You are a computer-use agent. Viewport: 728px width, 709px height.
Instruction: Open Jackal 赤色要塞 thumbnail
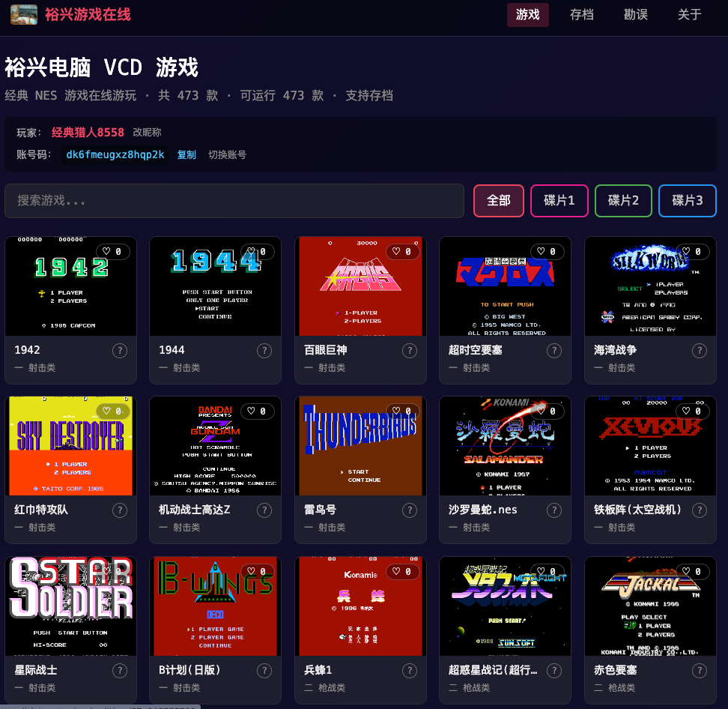point(650,606)
